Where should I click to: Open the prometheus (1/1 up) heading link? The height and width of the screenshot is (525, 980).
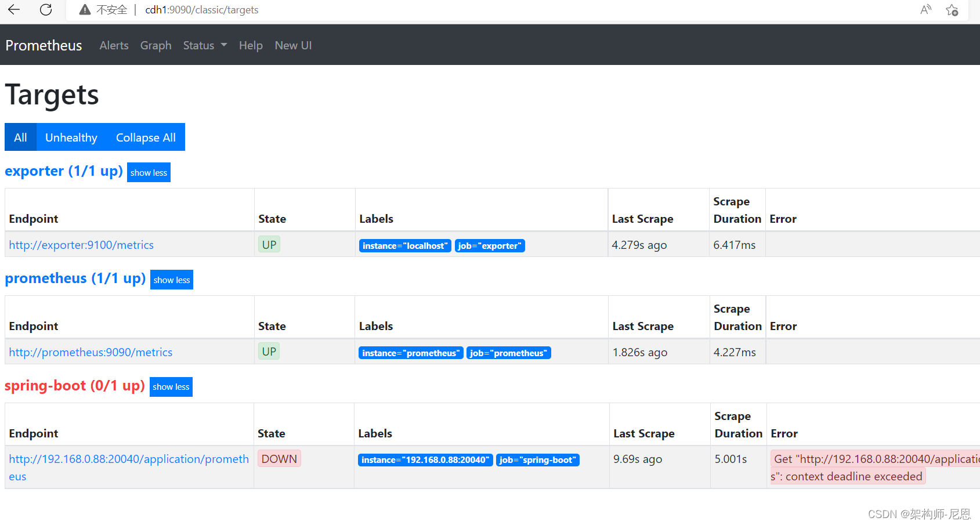75,278
